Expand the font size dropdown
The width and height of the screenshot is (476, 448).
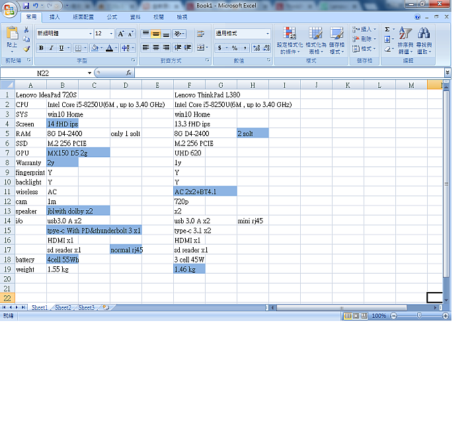pyautogui.click(x=111, y=34)
